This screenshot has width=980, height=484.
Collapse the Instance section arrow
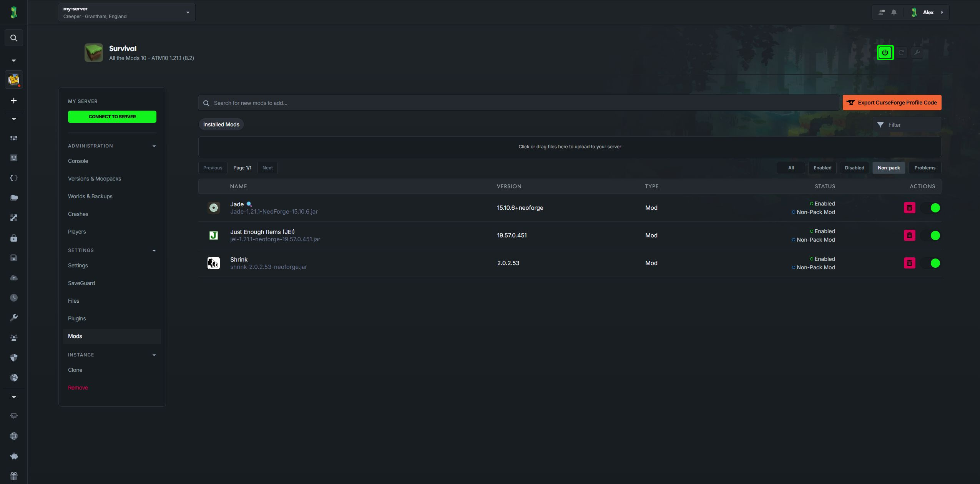click(x=154, y=355)
